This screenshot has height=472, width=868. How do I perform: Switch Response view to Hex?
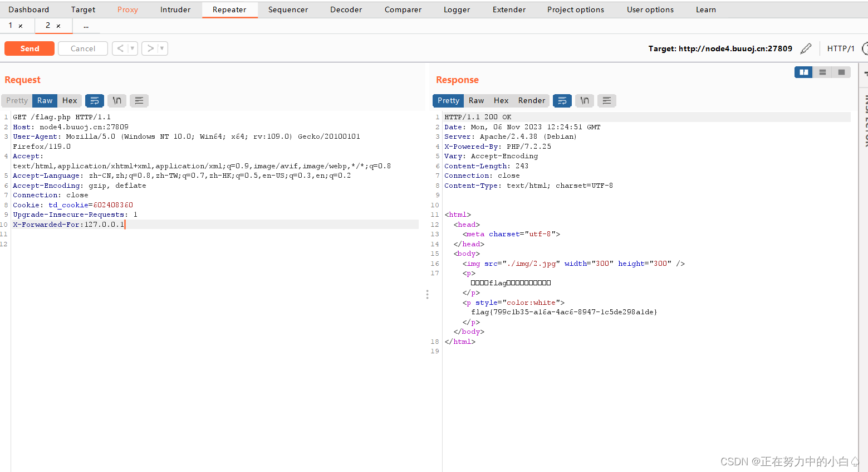(x=501, y=100)
